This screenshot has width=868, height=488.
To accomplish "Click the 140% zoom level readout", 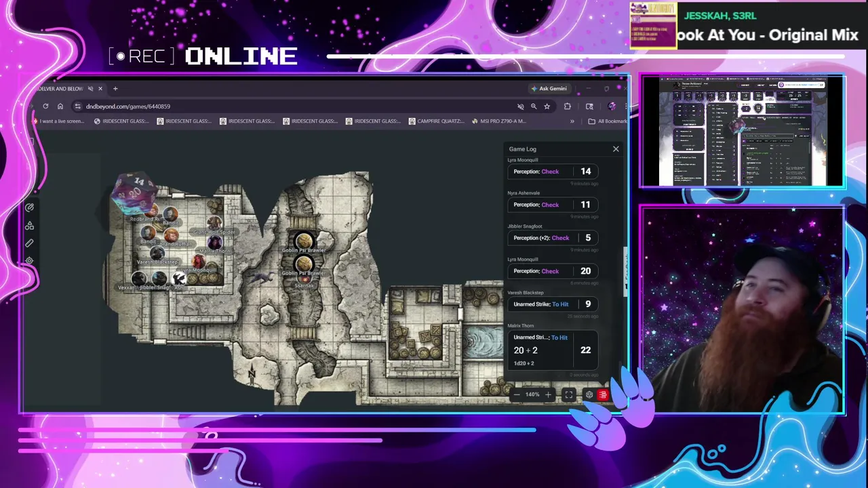I will click(532, 394).
